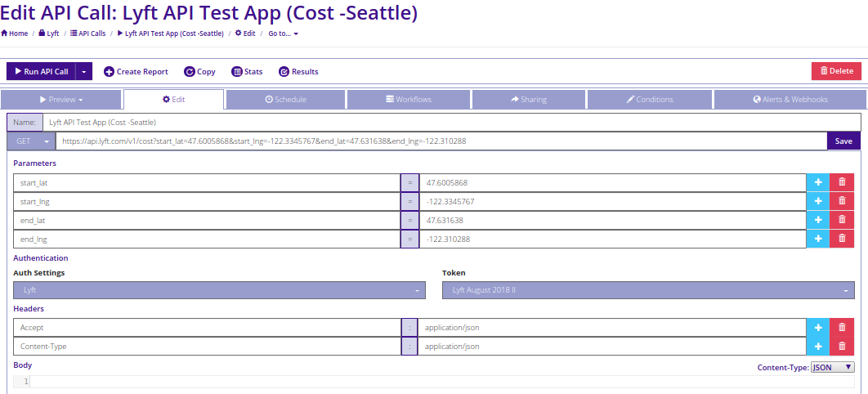Viewport: 868px width, 394px height.
Task: Open Stats for this API call
Action: click(x=247, y=71)
